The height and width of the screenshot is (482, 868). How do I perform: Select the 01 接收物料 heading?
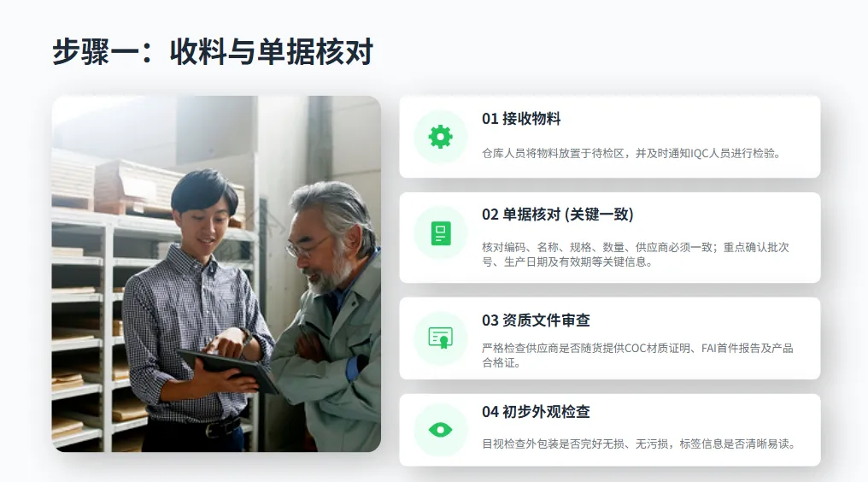(521, 119)
